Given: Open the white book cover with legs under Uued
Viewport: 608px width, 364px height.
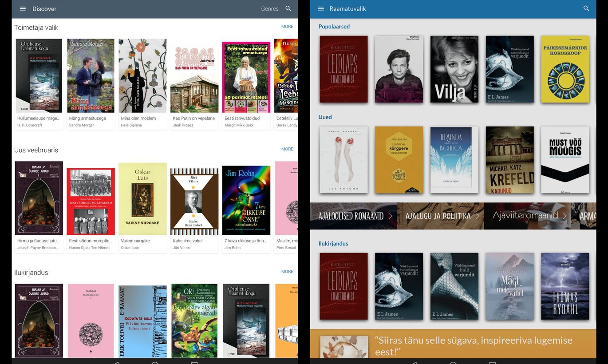Looking at the screenshot, I should pos(343,160).
